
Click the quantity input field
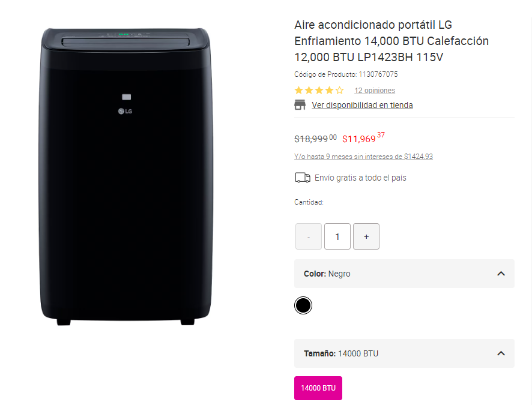pyautogui.click(x=337, y=236)
